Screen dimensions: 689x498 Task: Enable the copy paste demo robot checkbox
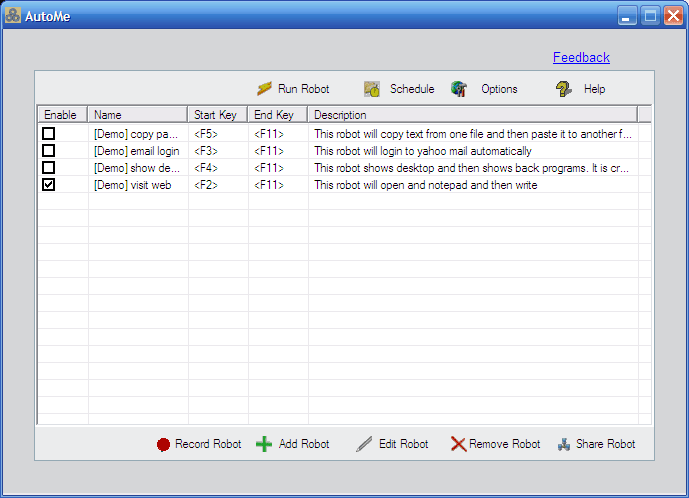click(48, 134)
